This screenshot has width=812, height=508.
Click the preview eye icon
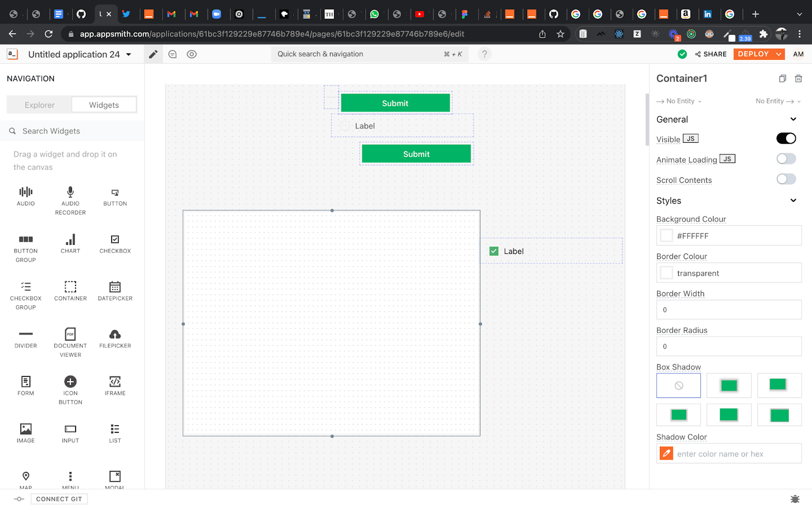point(191,54)
